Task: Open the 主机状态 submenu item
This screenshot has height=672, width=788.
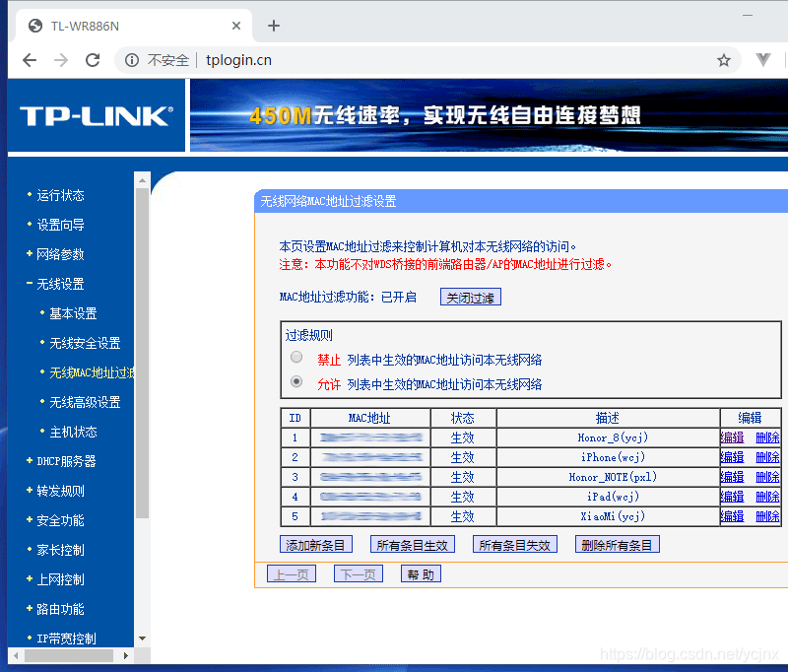Action: coord(73,432)
